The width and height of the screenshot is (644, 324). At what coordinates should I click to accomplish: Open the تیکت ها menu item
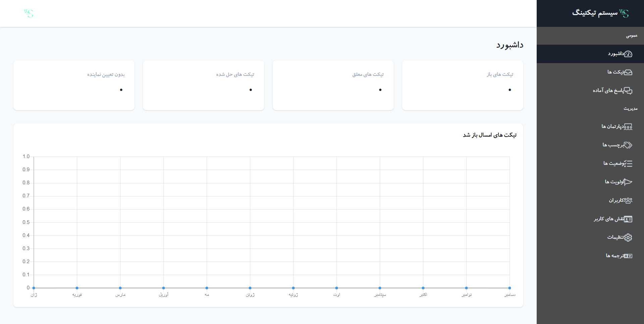pos(590,72)
